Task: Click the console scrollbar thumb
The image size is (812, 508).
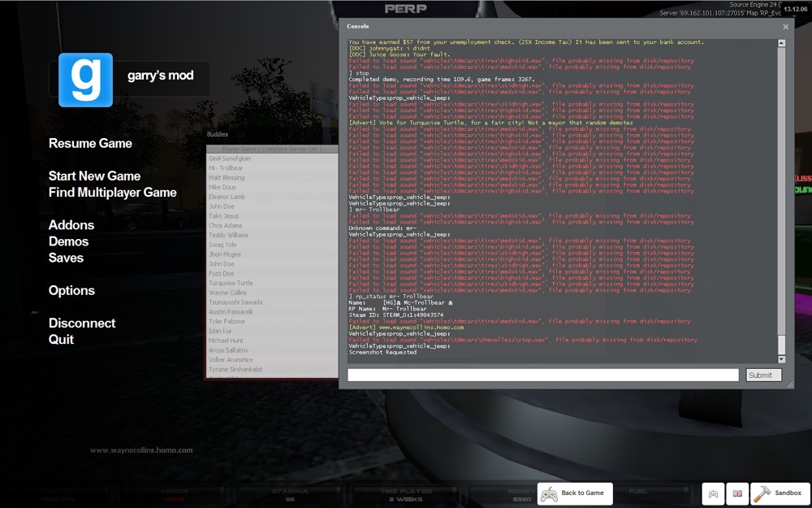Action: click(781, 345)
